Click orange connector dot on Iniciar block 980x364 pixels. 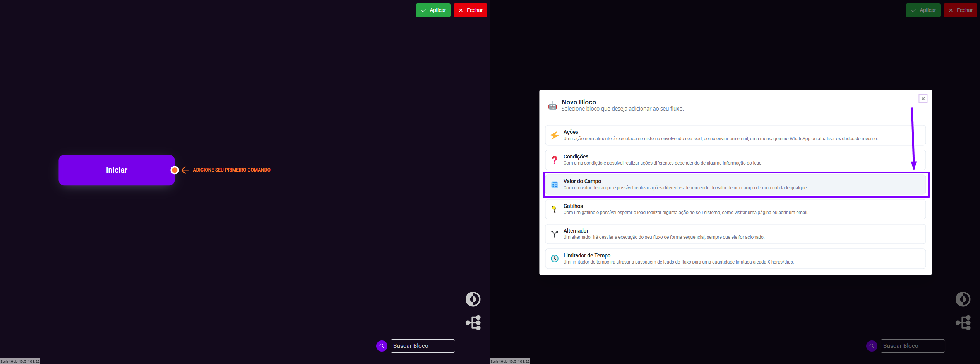[175, 170]
